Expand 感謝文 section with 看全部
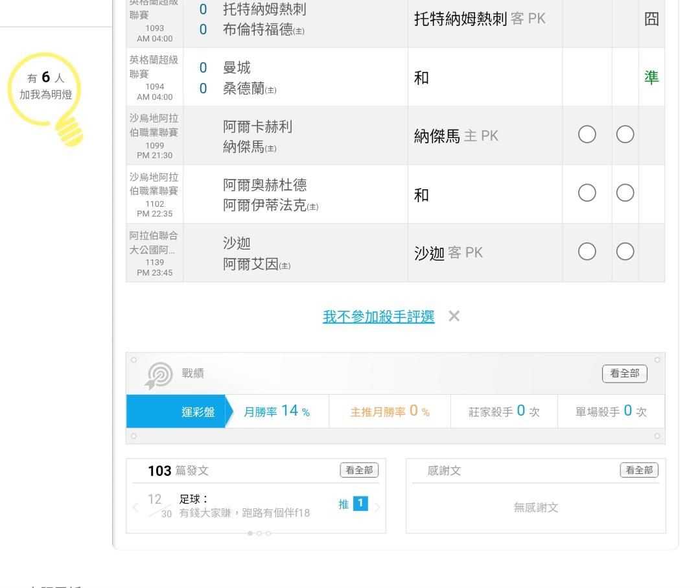700x588 pixels. (639, 470)
